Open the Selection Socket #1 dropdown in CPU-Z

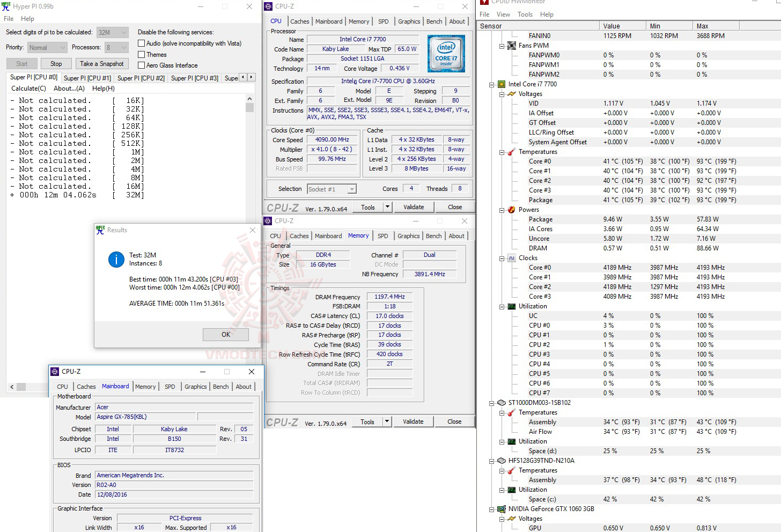point(331,189)
